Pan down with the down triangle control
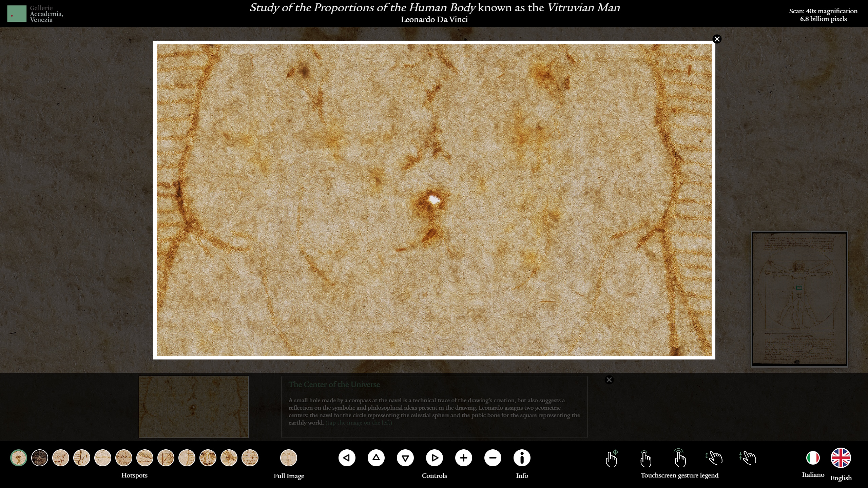 (405, 458)
